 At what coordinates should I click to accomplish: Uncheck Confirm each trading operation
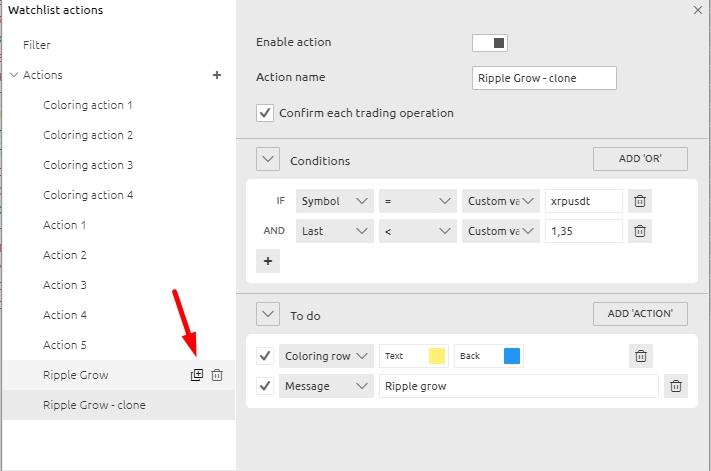(265, 113)
